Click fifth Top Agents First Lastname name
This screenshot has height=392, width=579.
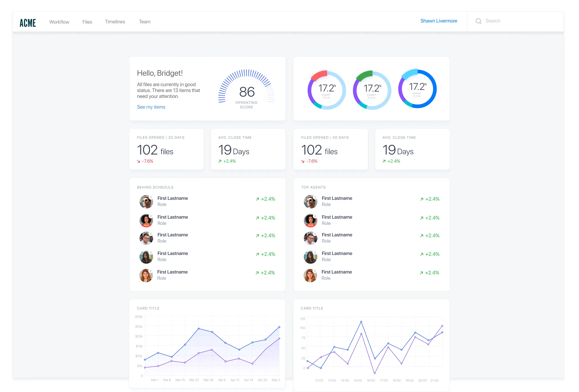[337, 272]
